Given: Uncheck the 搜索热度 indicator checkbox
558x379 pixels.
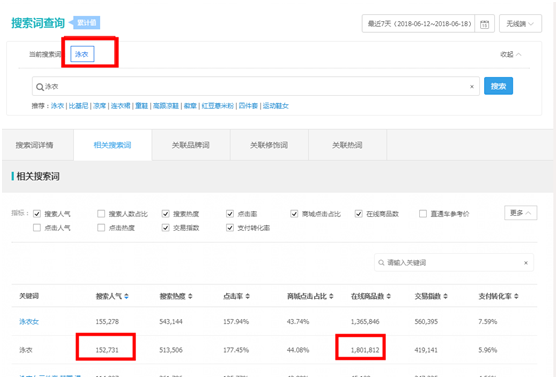Looking at the screenshot, I should click(x=165, y=214).
